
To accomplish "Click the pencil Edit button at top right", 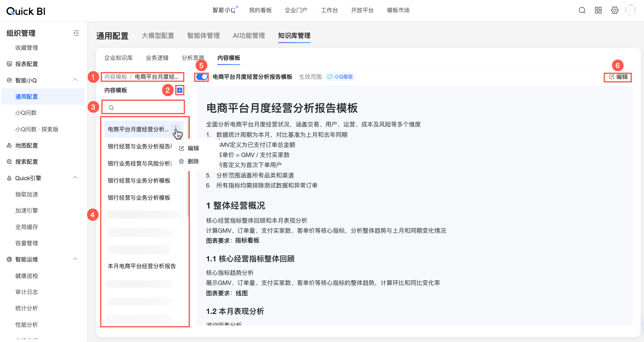I will click(618, 77).
